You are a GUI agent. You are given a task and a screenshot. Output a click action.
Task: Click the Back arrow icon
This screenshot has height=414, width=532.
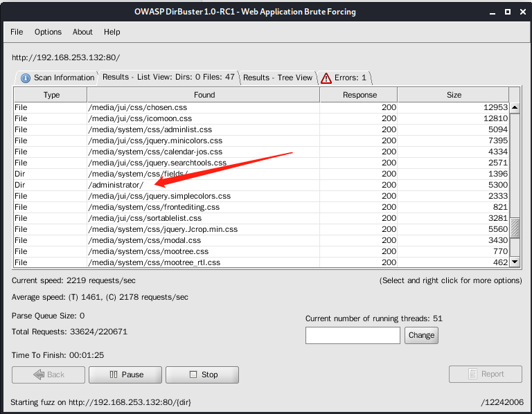point(39,375)
